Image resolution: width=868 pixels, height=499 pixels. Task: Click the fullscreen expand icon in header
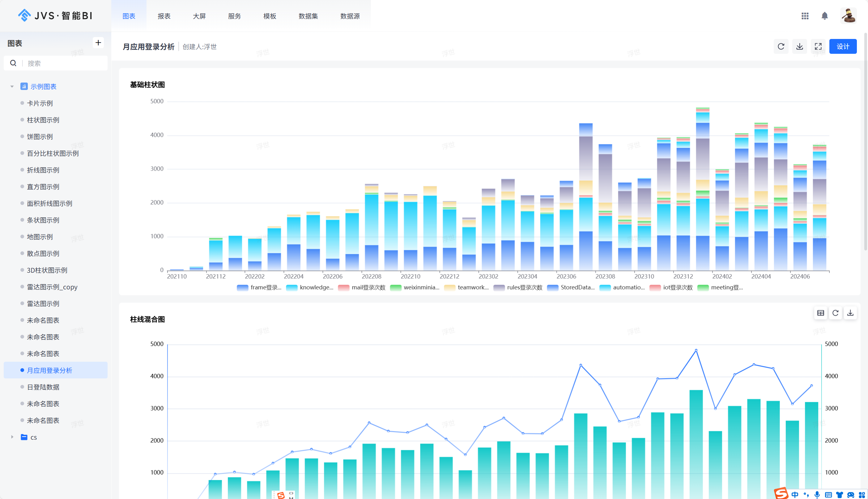(x=818, y=47)
